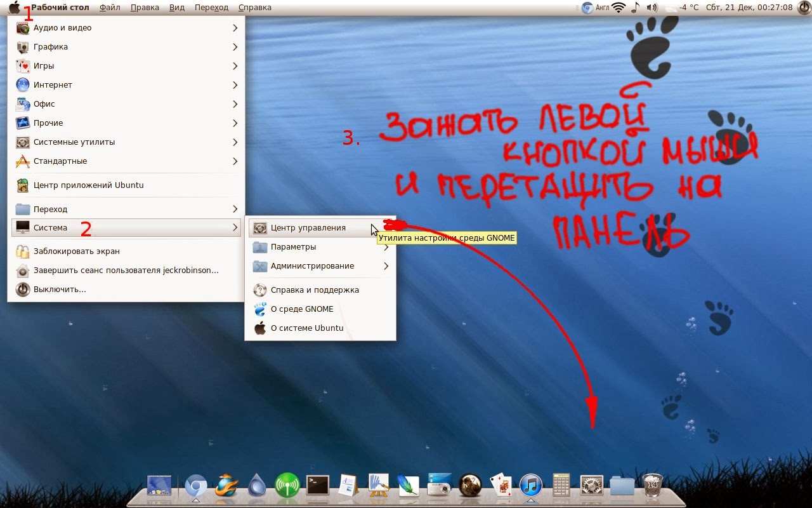Click the monitor icon beside Система
Viewport: 812px width, 508px height.
tap(23, 227)
